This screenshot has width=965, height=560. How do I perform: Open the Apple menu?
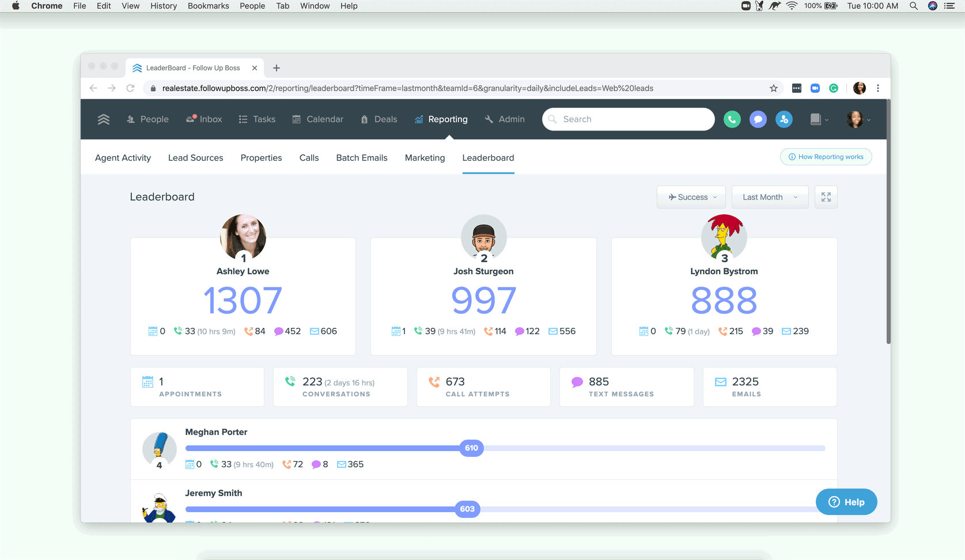[16, 6]
